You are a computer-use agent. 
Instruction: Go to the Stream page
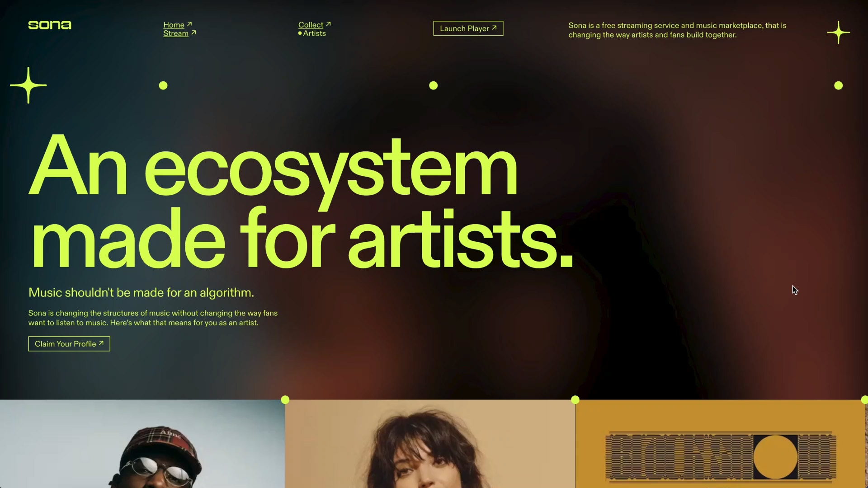click(176, 33)
